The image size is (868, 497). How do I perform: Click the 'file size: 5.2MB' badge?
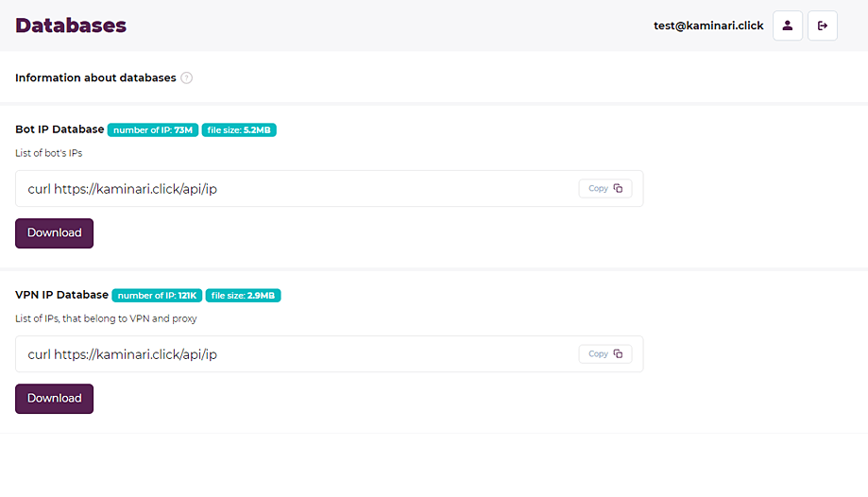coord(239,130)
